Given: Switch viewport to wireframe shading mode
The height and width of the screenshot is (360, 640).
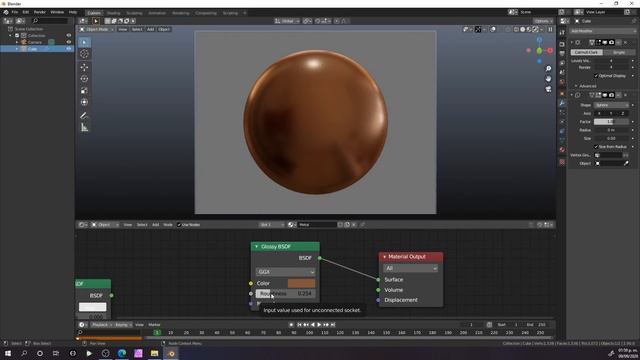Looking at the screenshot, I should 516,29.
